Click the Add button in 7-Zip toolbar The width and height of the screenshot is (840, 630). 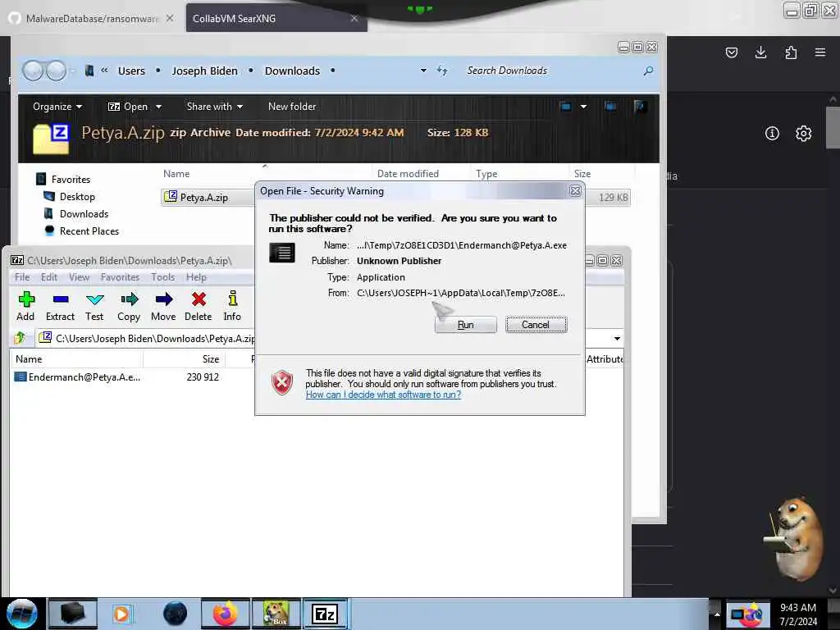[25, 306]
